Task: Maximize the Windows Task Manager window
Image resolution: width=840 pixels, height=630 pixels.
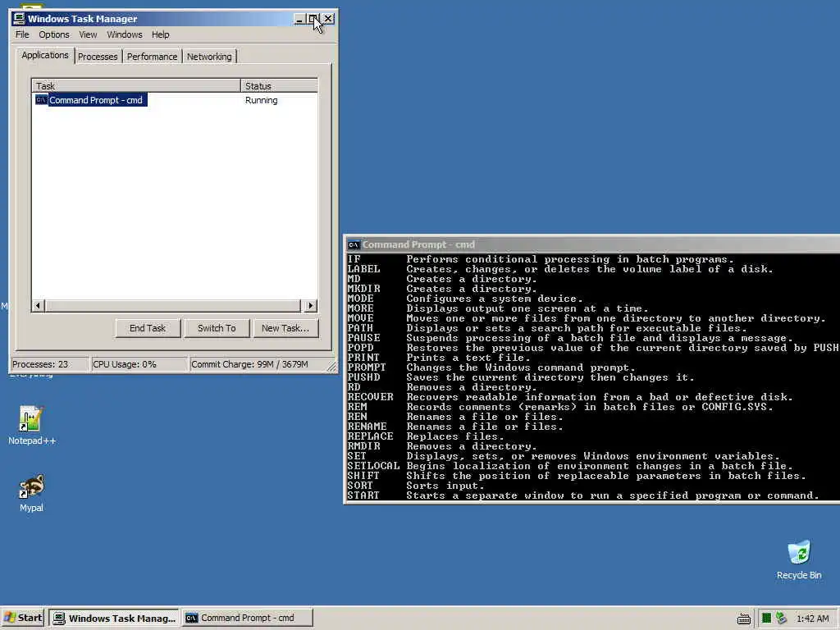Action: click(x=313, y=20)
